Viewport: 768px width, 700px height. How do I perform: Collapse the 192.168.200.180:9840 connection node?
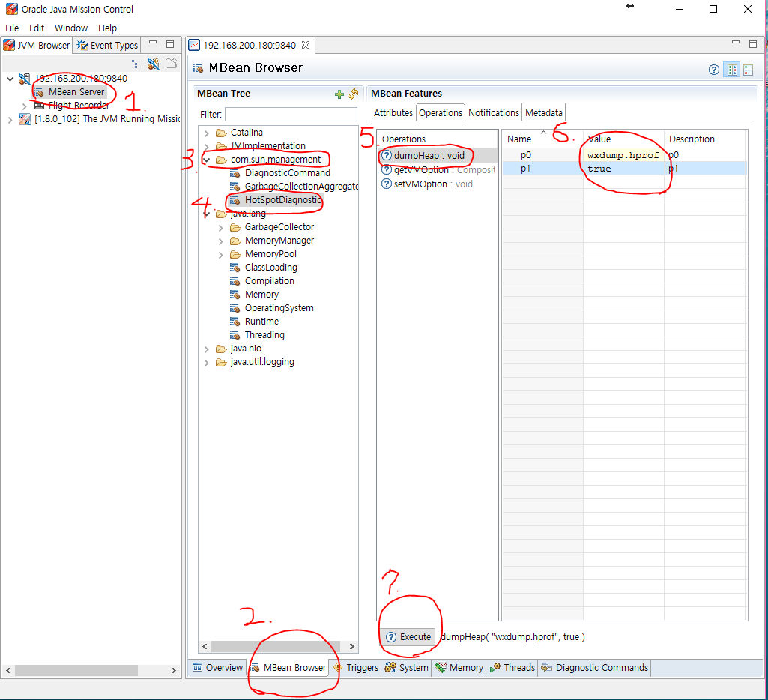10,79
